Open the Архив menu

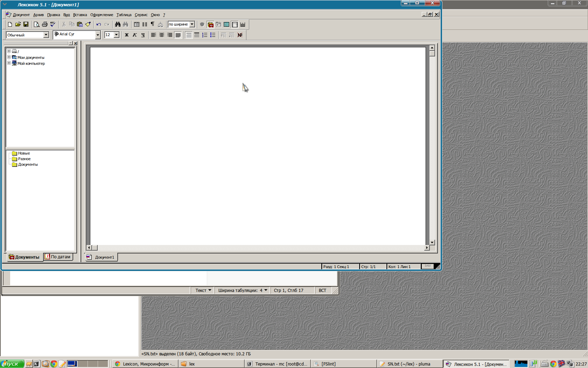[x=38, y=15]
